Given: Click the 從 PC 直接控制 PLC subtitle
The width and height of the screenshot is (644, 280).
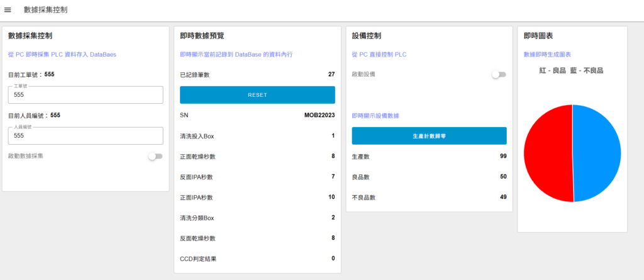Looking at the screenshot, I should 379,55.
